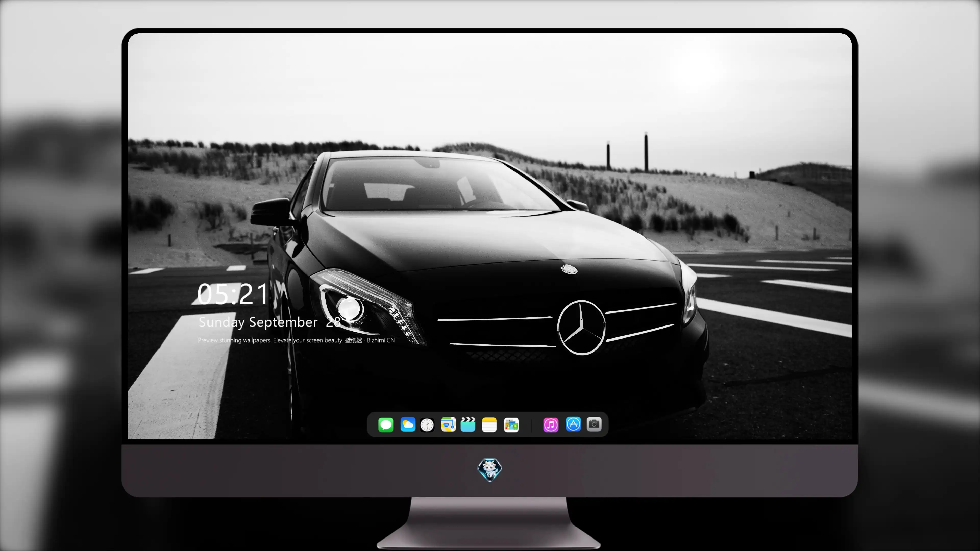The height and width of the screenshot is (551, 980).
Task: Open the Clock app in the dock
Action: coord(427,425)
